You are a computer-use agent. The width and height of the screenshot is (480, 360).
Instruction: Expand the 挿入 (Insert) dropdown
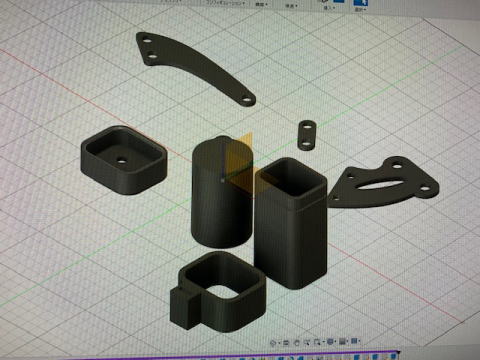click(x=329, y=8)
